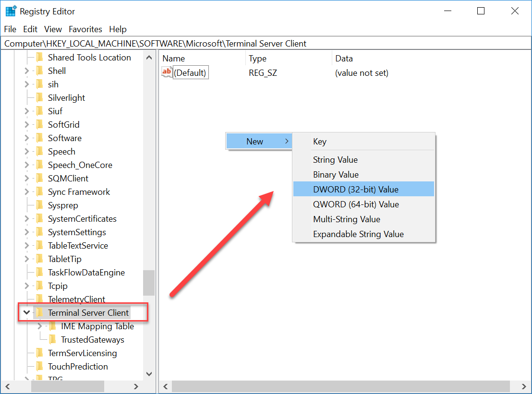Click the Data column header

click(x=344, y=59)
